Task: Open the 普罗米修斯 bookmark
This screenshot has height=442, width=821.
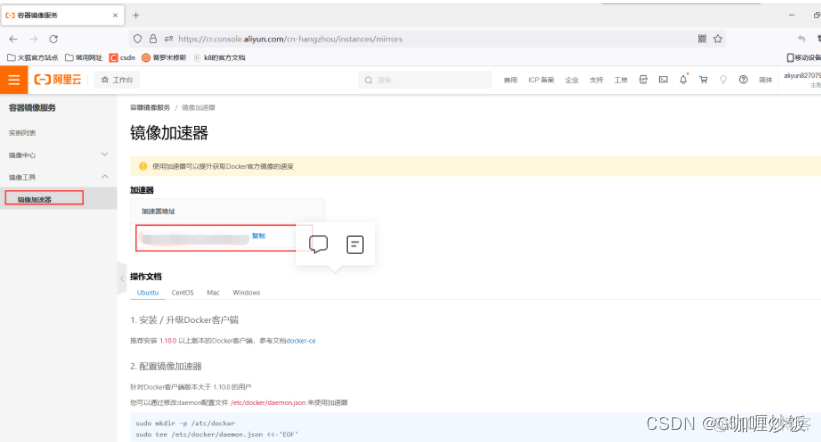Action: (164, 58)
